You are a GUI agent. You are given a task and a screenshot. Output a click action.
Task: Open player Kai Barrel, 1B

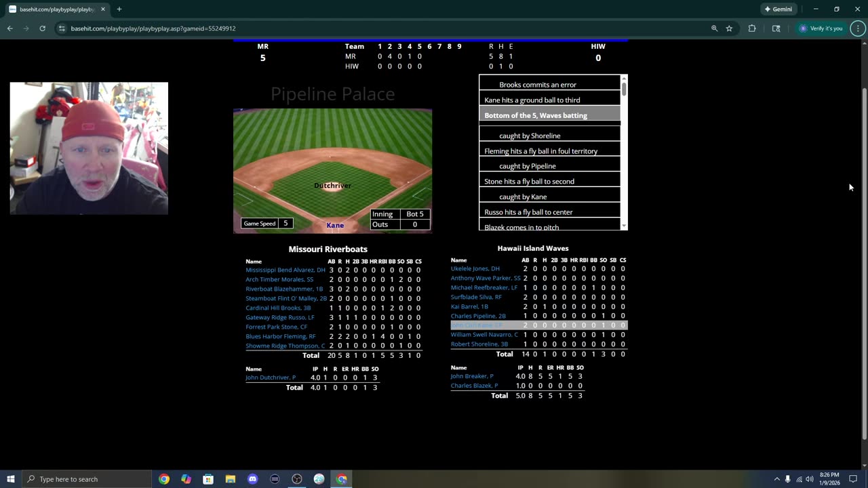469,306
